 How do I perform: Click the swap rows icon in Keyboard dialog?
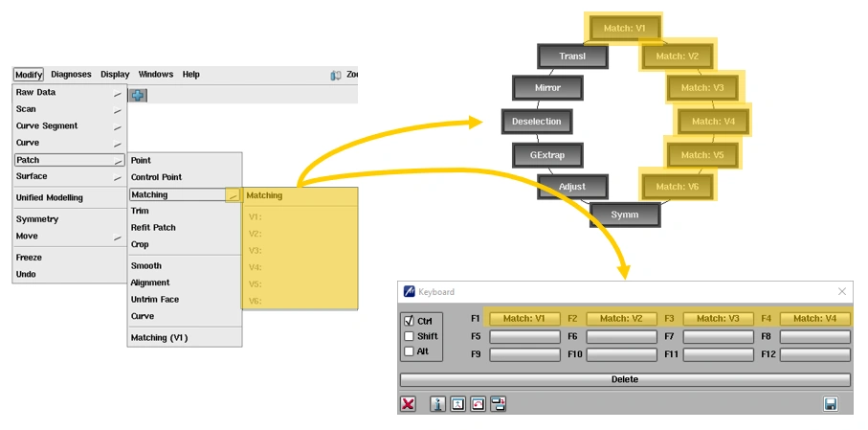pos(499,404)
